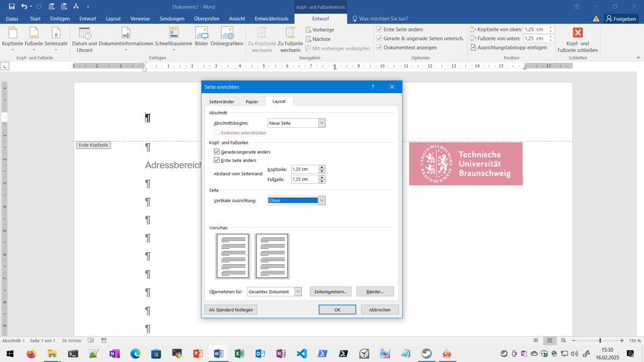644x362 pixels.
Task: Click Kopf- und Fußzeile schließen
Action: pyautogui.click(x=577, y=40)
